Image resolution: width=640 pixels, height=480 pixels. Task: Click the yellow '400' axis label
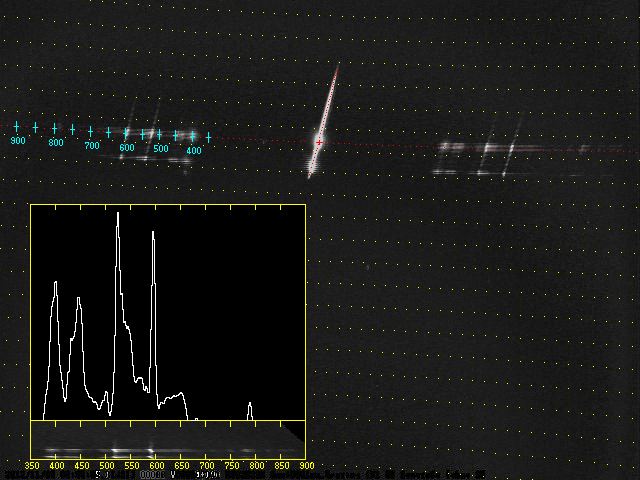tap(57, 466)
